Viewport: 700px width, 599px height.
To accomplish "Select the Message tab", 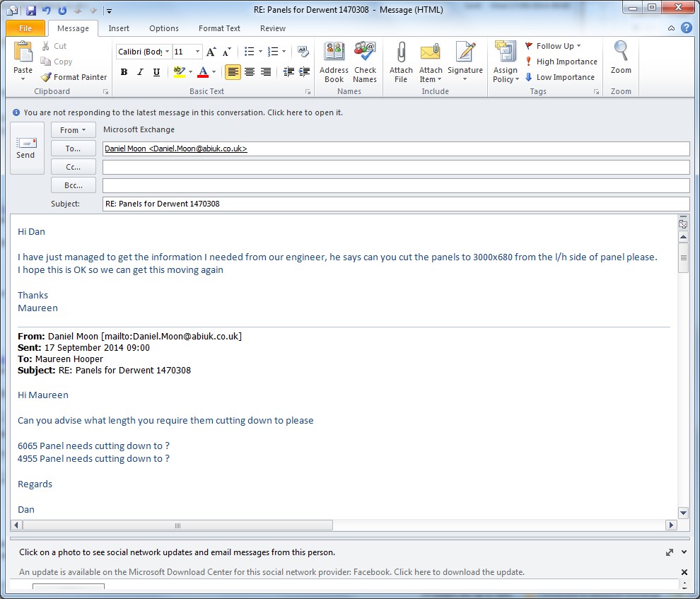I will click(x=74, y=28).
